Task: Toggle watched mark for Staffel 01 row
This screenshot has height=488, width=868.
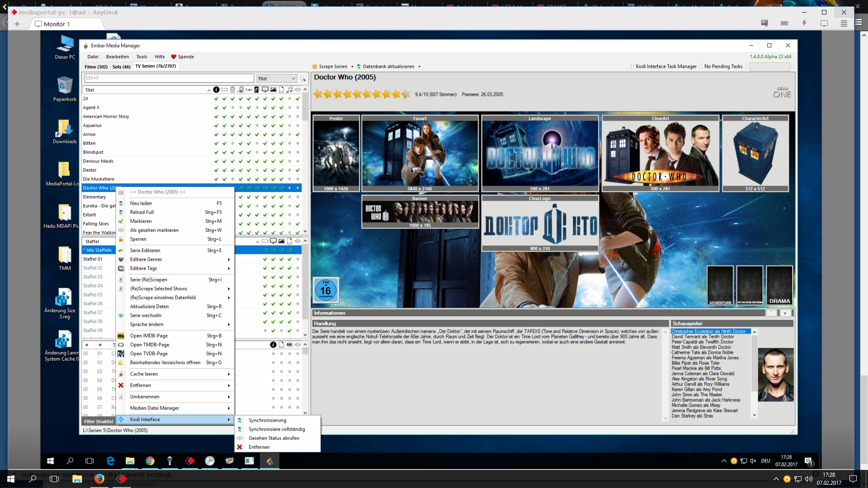Action: pos(297,259)
